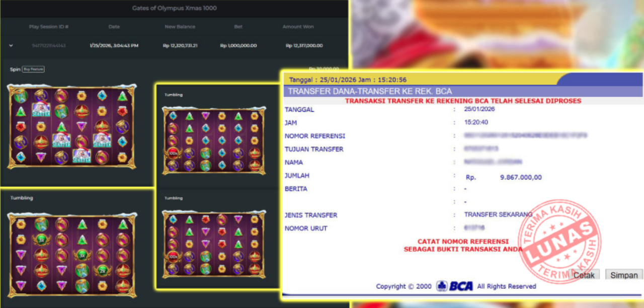
Task: Click the New Balance column header
Action: point(180,27)
